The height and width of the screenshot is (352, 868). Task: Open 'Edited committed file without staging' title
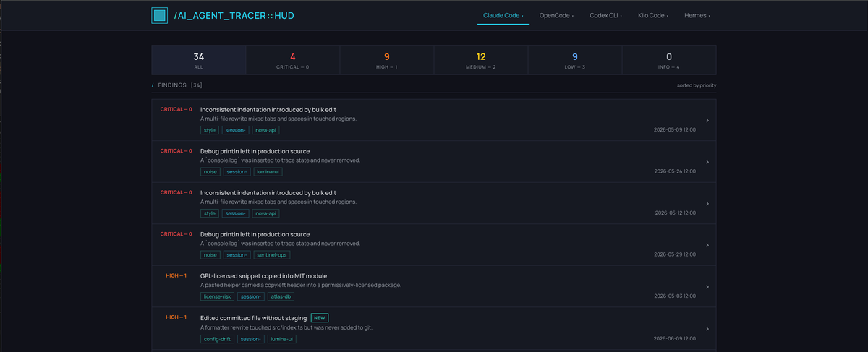[253, 317]
